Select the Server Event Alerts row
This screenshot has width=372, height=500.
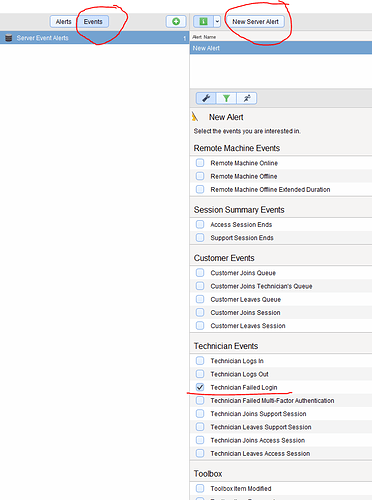(95, 38)
